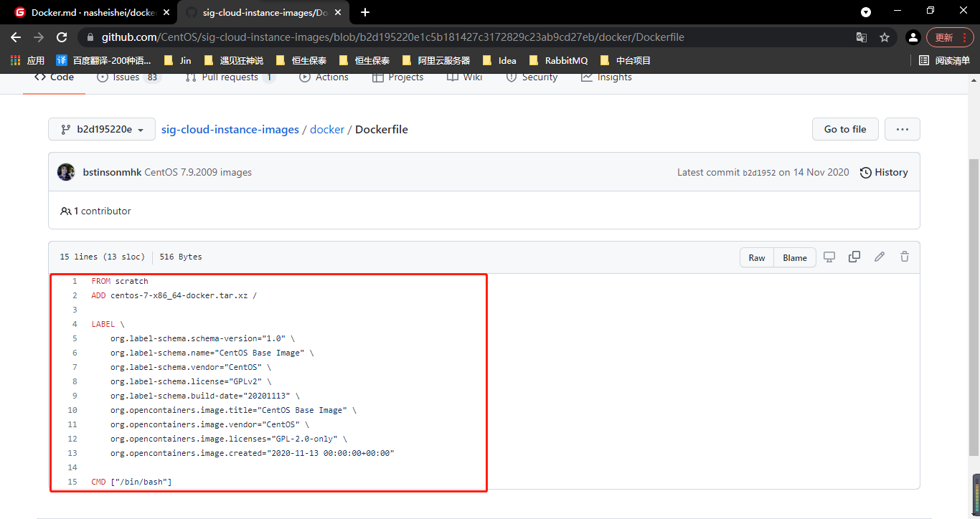Open the docker folder breadcrumb link
This screenshot has height=519, width=980.
tap(327, 130)
